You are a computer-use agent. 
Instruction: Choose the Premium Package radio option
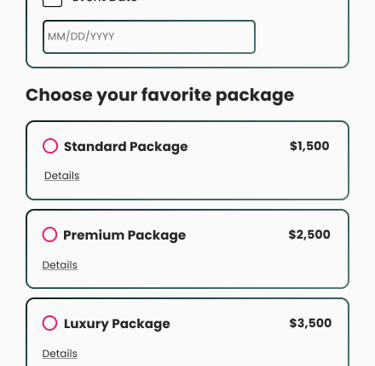[50, 234]
